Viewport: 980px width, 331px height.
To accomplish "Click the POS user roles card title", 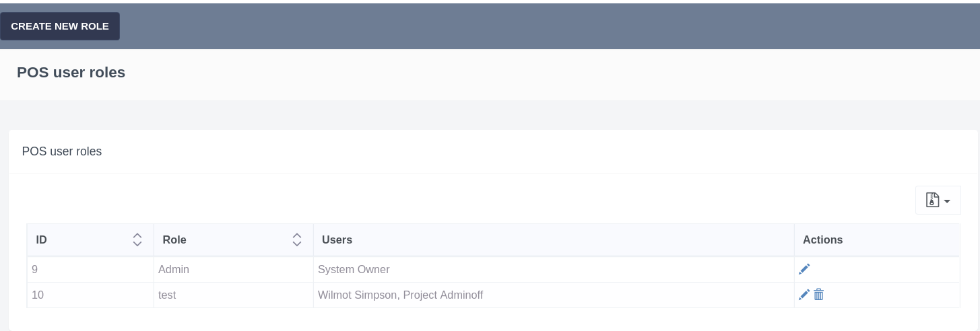I will (62, 151).
